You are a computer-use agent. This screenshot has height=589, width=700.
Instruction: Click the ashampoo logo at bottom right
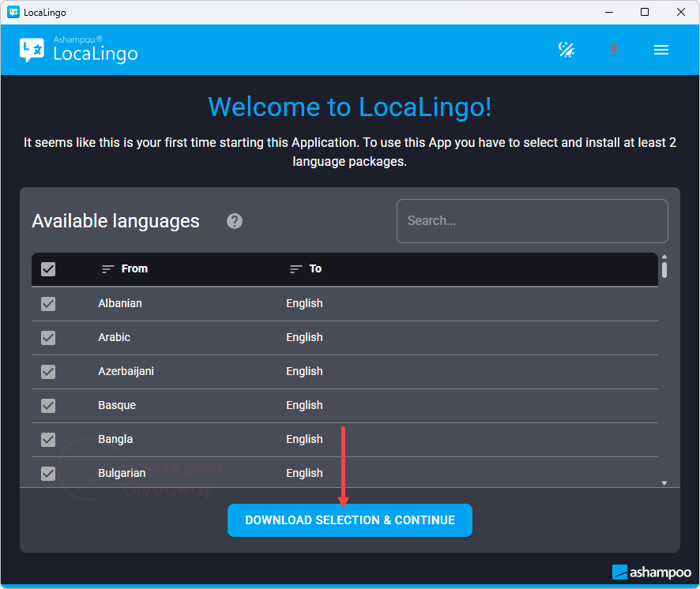[x=651, y=572]
